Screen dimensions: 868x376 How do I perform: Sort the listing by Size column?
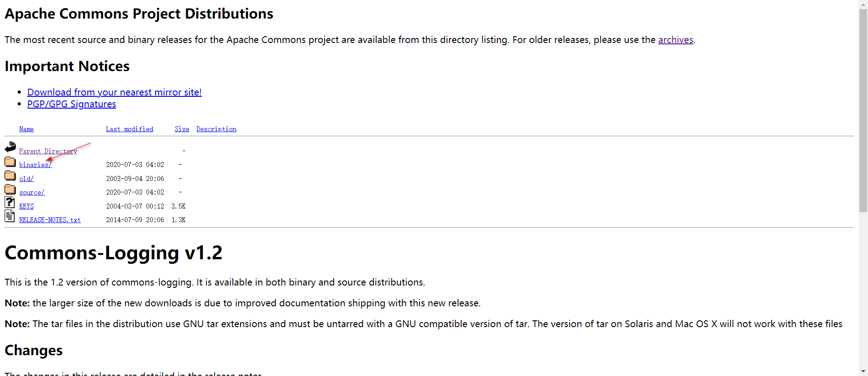pos(182,129)
